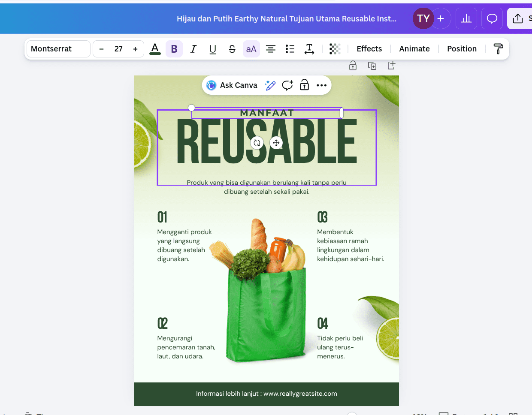The height and width of the screenshot is (415, 532).
Task: Open the Position panel
Action: [462, 49]
